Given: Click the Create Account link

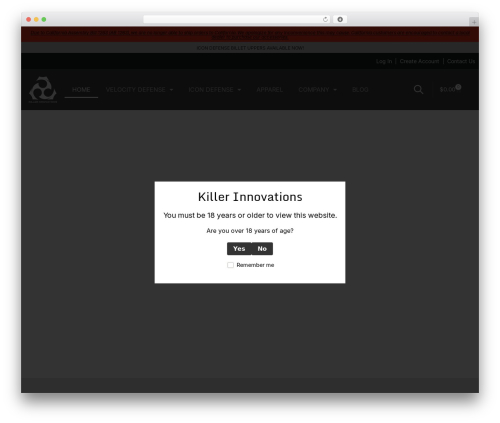Looking at the screenshot, I should point(419,61).
